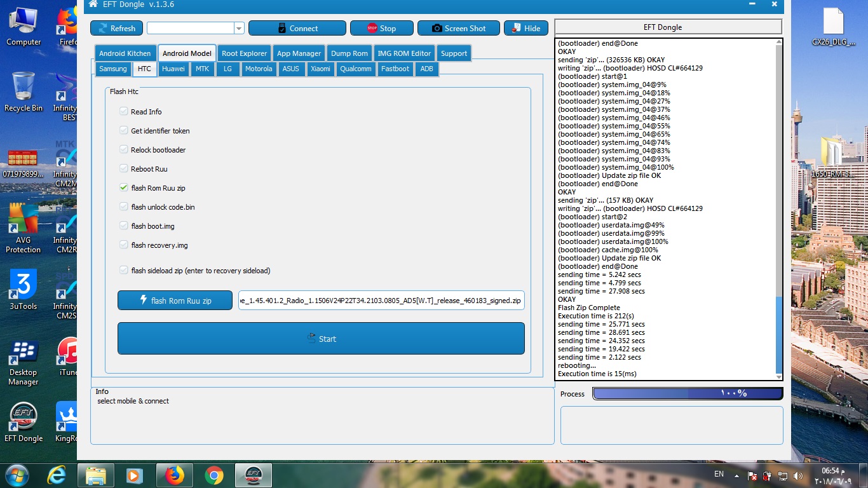The height and width of the screenshot is (488, 868).
Task: Stop the current operation
Action: [381, 28]
